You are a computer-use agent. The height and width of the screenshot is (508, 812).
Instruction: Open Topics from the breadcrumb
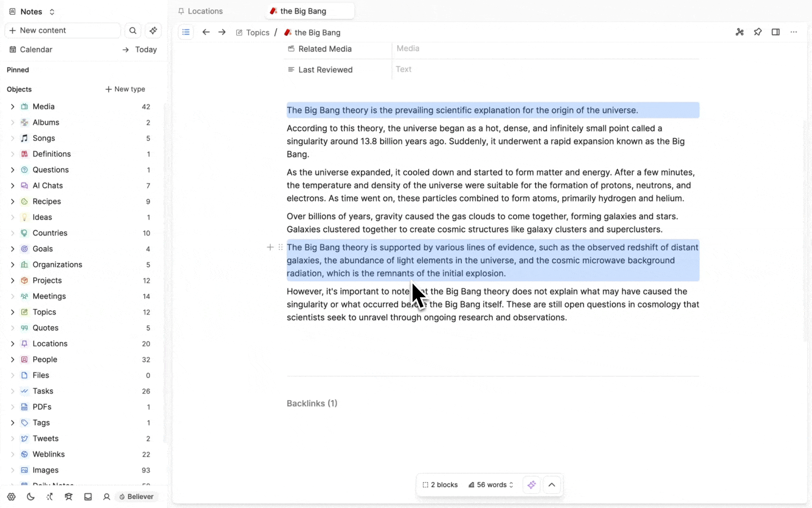(258, 32)
